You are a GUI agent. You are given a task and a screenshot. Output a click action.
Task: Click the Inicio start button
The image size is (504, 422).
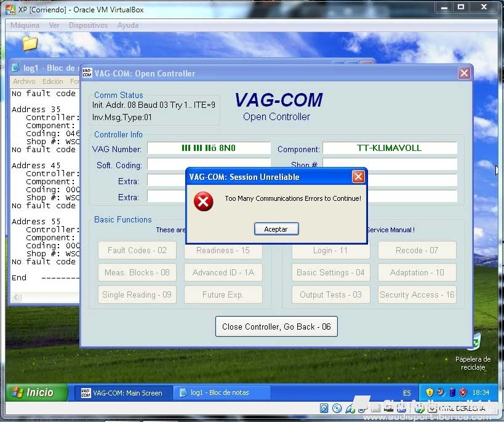tap(36, 392)
